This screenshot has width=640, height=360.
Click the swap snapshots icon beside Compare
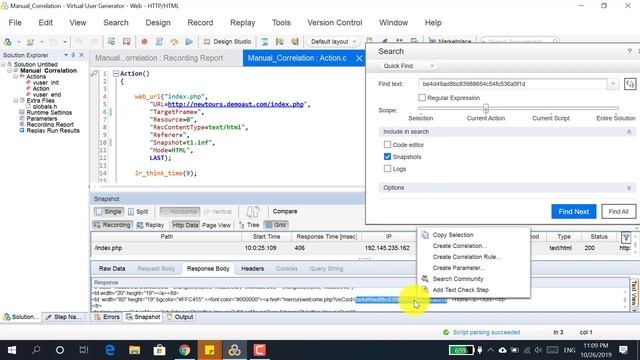[253, 211]
